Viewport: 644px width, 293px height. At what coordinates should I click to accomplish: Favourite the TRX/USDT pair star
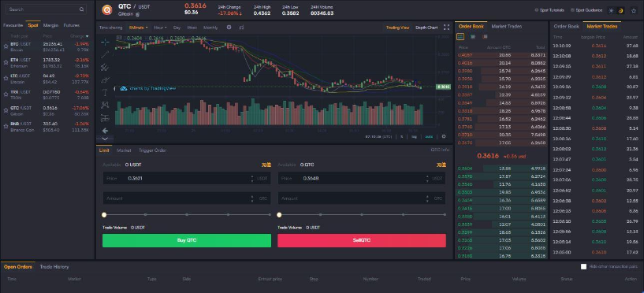pos(6,95)
